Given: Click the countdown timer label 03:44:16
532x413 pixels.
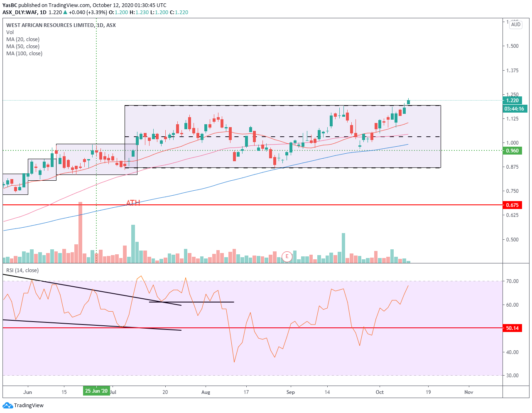Looking at the screenshot, I should point(515,108).
